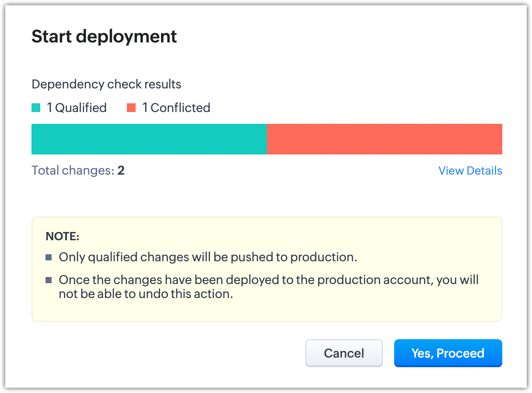Confirm deployment with Yes, Proceed

(x=448, y=353)
